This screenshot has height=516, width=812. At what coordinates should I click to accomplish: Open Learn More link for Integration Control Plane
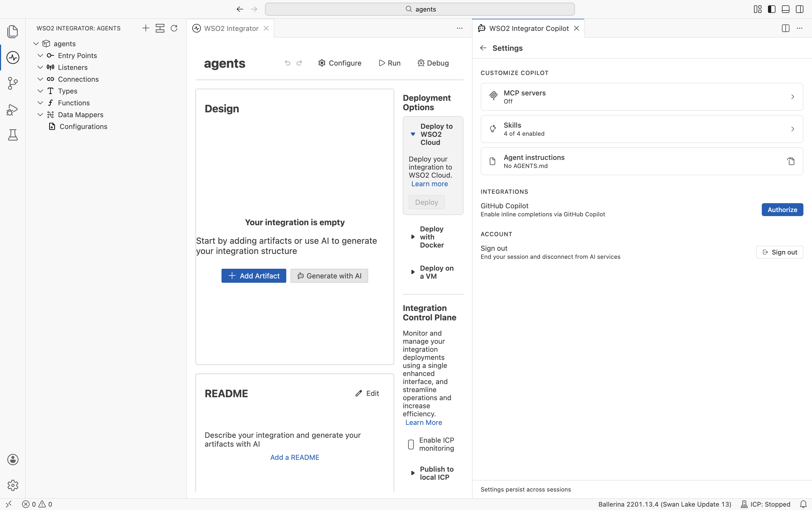pyautogui.click(x=423, y=422)
